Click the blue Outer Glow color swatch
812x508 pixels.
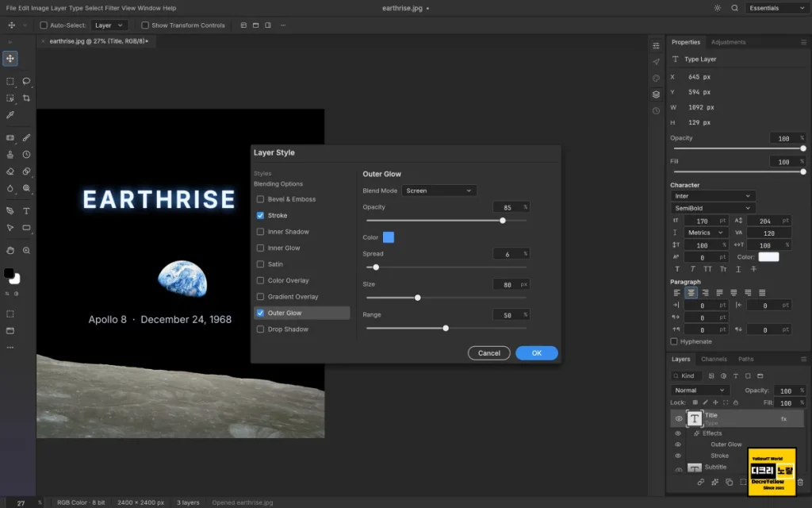[x=389, y=237]
